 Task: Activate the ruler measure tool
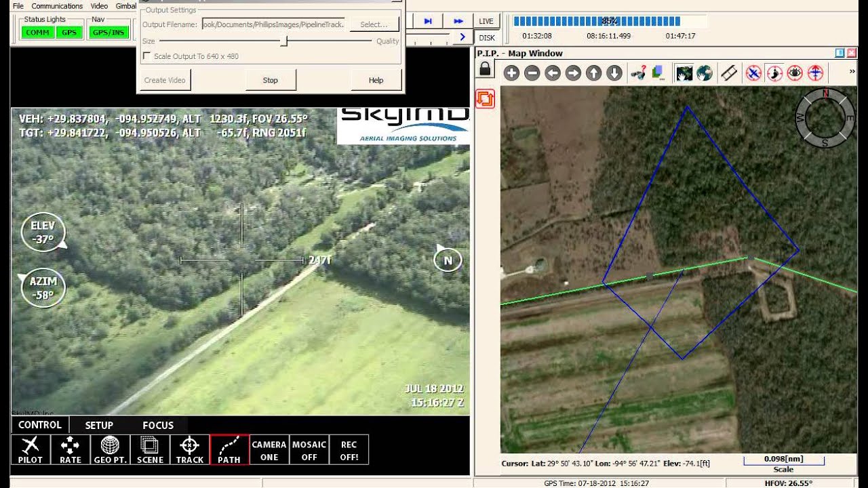pos(729,73)
